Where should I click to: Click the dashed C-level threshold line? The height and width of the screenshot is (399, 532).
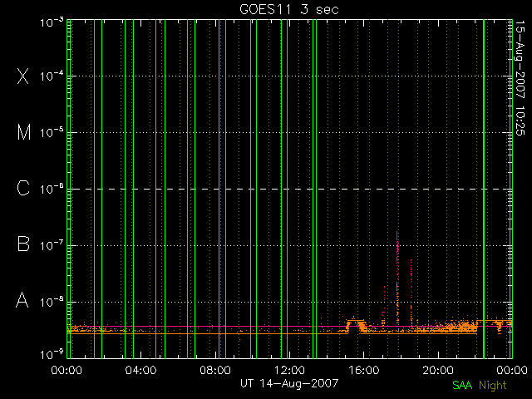coord(289,189)
